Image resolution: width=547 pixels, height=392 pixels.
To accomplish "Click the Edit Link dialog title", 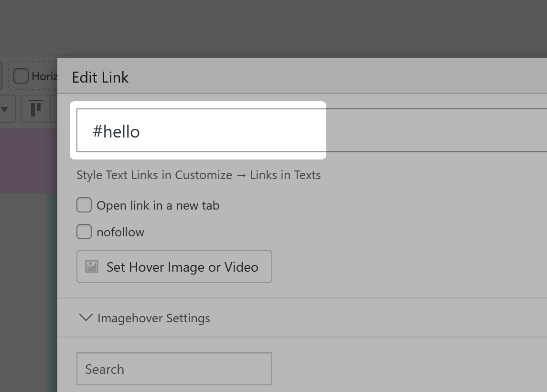I will 100,77.
